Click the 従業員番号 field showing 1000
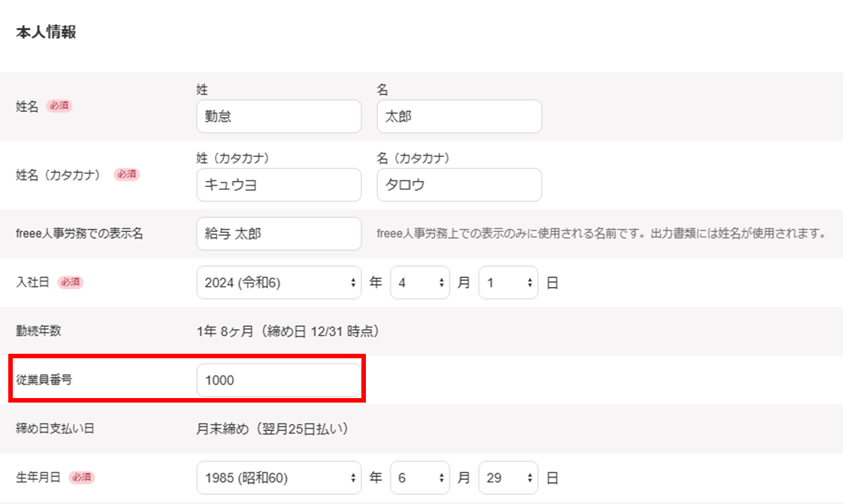Image resolution: width=843 pixels, height=504 pixels. click(279, 380)
